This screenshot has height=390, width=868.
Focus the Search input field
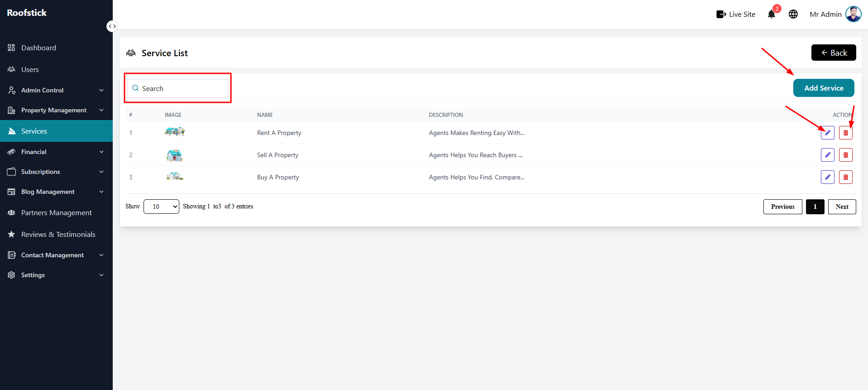178,88
